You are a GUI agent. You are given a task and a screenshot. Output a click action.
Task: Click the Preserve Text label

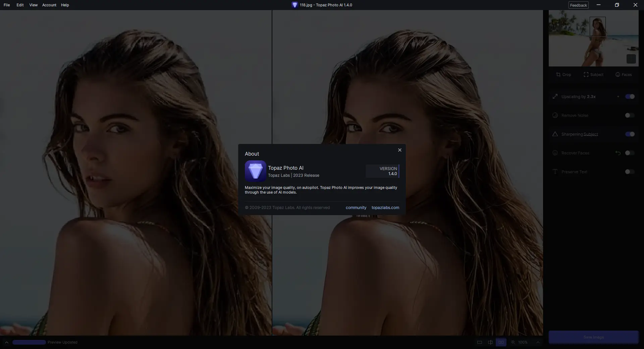coord(574,172)
